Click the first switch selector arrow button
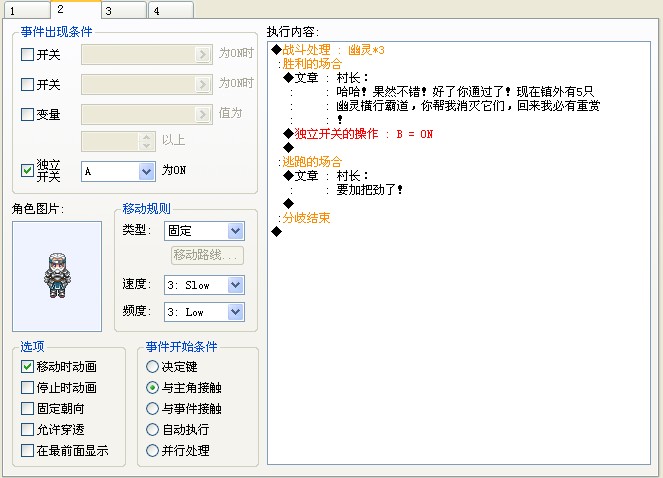The height and width of the screenshot is (478, 663). pyautogui.click(x=203, y=54)
